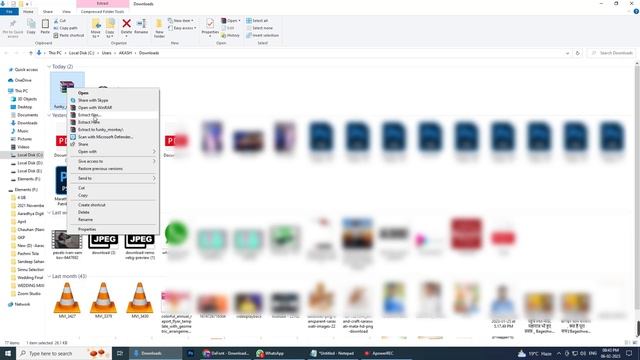Click the Task View taskbar icon
The height and width of the screenshot is (360, 640).
(120, 353)
